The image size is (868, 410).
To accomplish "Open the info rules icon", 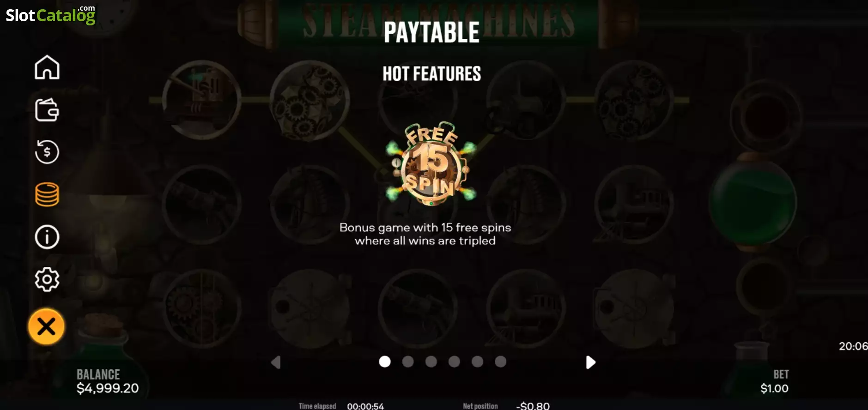I will 47,237.
